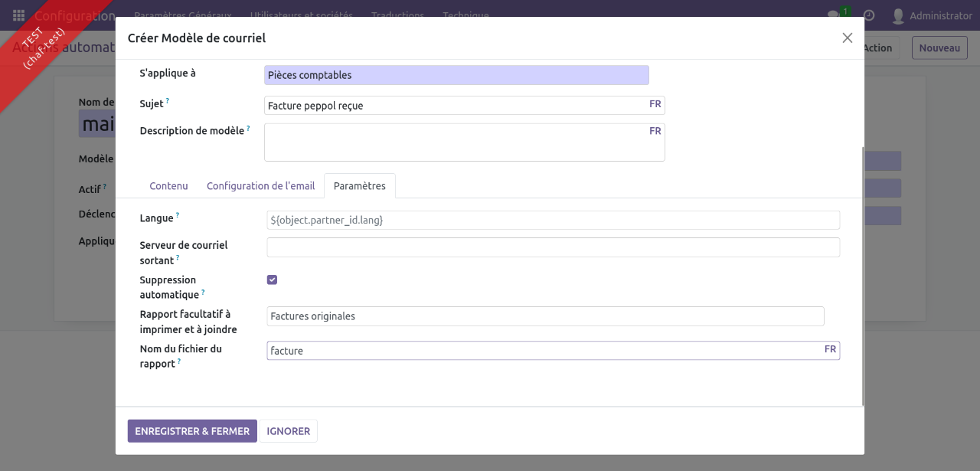Switch to the Contenu tab

[168, 186]
